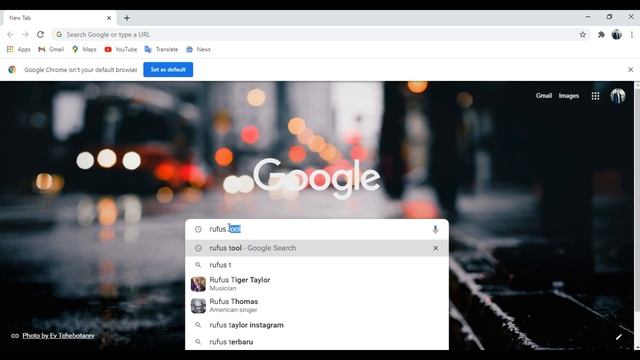Select the 'rufus t' suggestion
This screenshot has width=640, height=360.
[x=317, y=265]
